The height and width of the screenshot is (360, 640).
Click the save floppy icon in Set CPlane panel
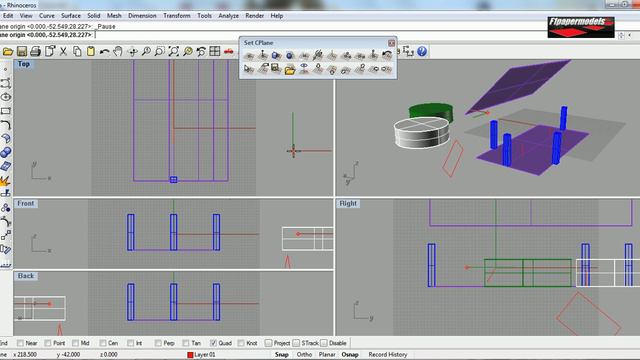coord(276,69)
